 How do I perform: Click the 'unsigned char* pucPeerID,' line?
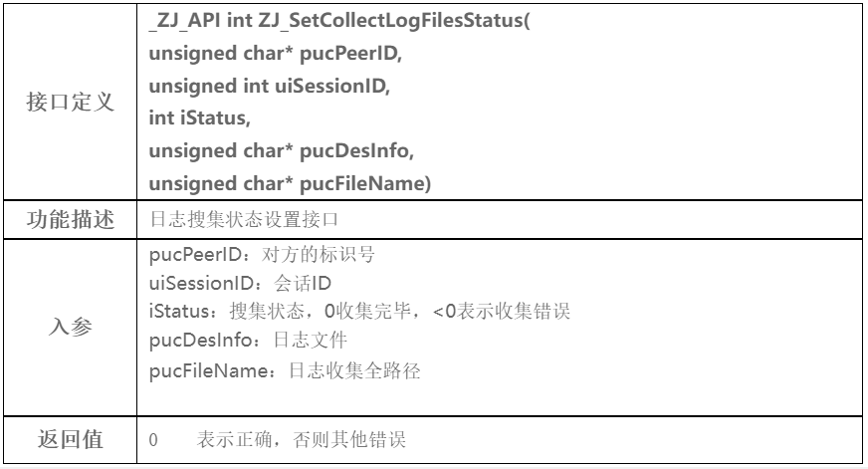pyautogui.click(x=275, y=53)
